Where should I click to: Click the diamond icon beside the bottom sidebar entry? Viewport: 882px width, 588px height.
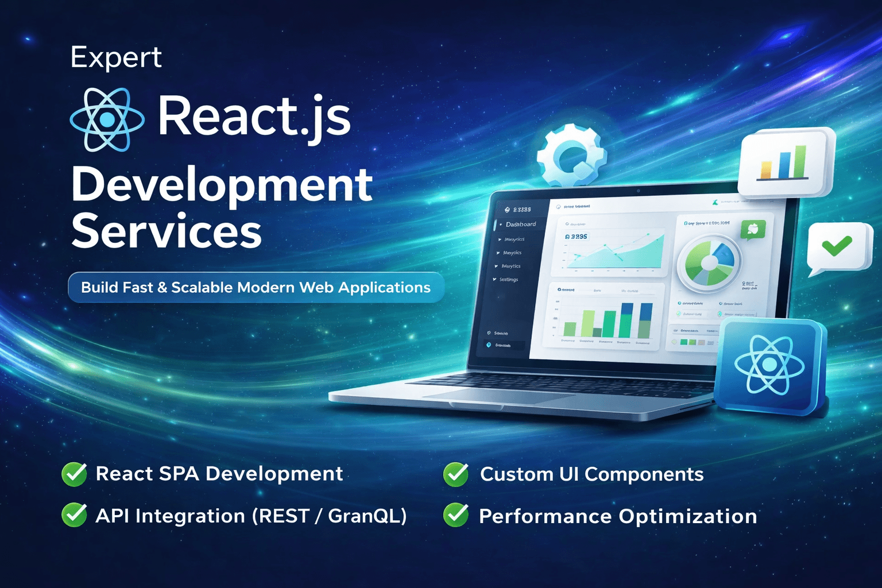pyautogui.click(x=489, y=345)
